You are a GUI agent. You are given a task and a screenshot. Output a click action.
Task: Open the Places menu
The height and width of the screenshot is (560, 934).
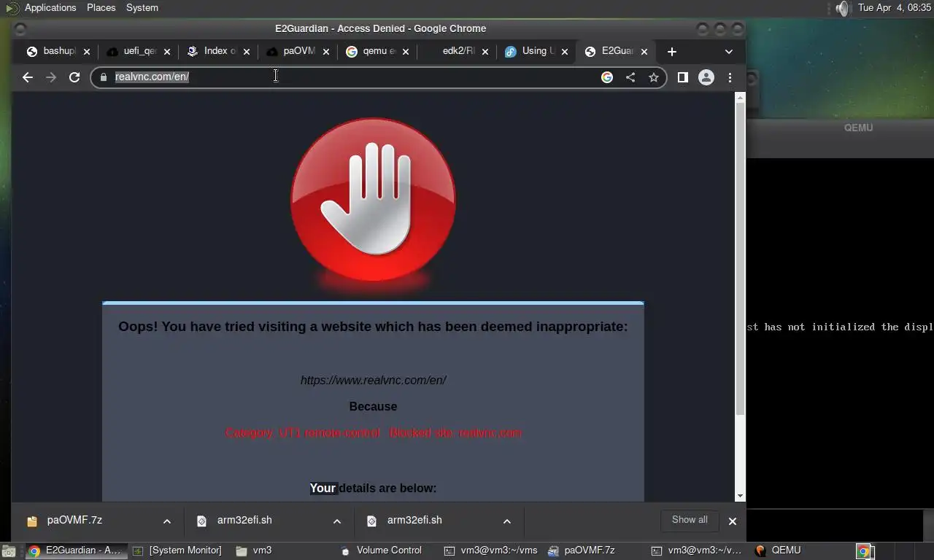101,8
